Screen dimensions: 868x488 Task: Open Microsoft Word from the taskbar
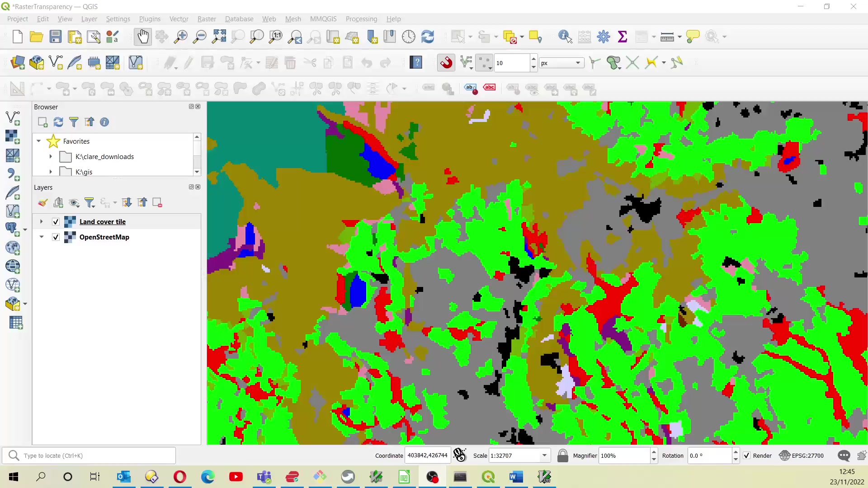516,477
